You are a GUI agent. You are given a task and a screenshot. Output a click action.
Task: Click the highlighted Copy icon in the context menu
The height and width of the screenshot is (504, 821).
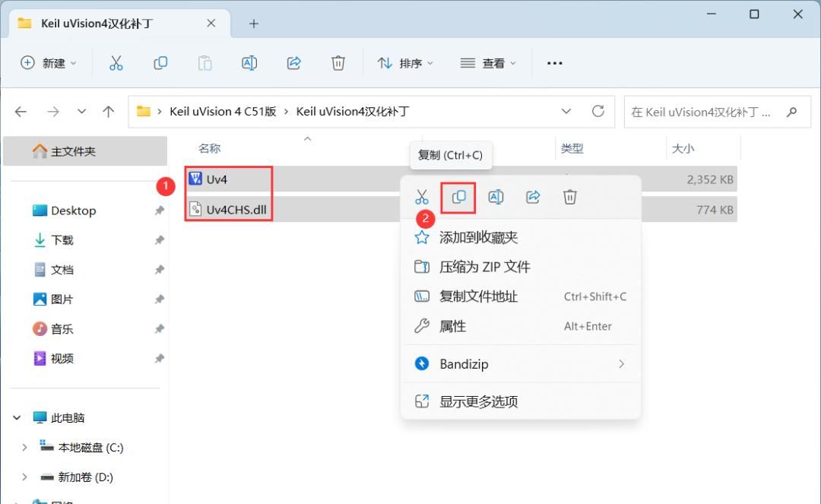458,197
